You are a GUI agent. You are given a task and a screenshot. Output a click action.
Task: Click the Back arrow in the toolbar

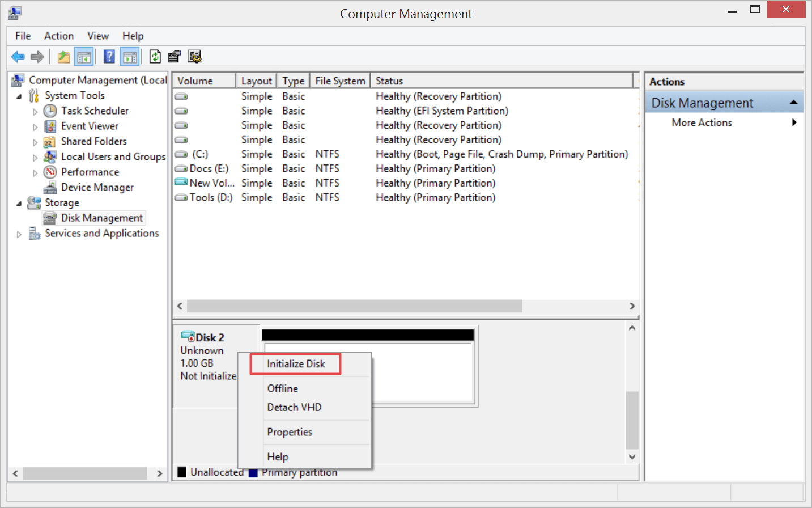pyautogui.click(x=18, y=57)
